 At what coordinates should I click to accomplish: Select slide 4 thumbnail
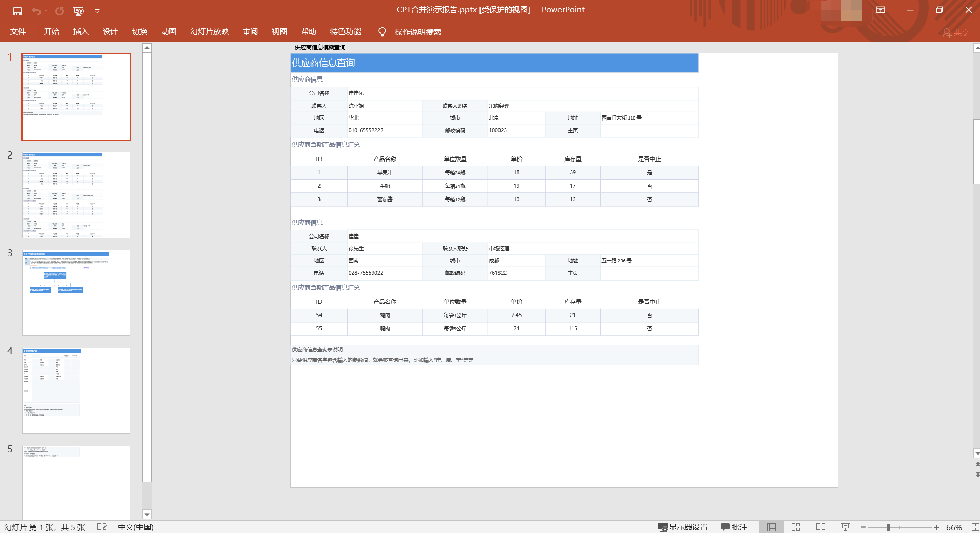point(76,391)
